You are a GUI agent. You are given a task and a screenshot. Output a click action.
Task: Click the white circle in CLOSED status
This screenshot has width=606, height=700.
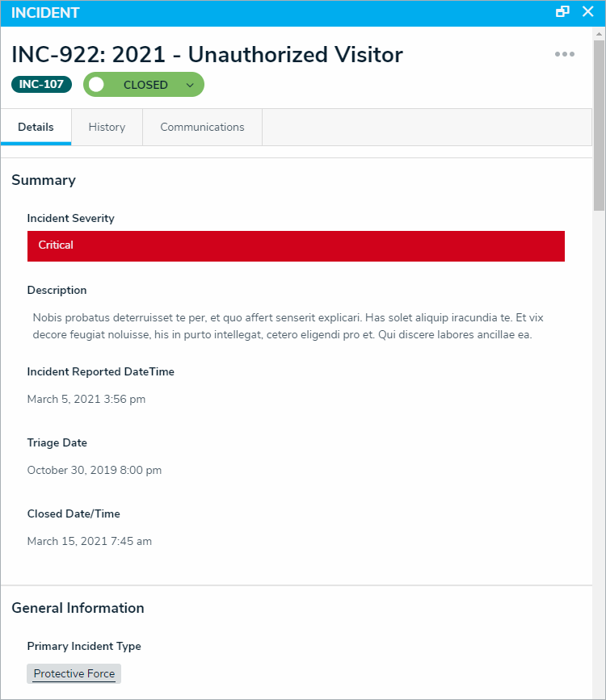tap(96, 85)
